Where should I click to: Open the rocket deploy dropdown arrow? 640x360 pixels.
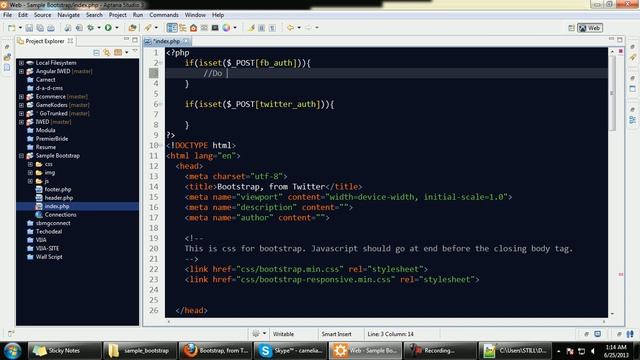156,28
